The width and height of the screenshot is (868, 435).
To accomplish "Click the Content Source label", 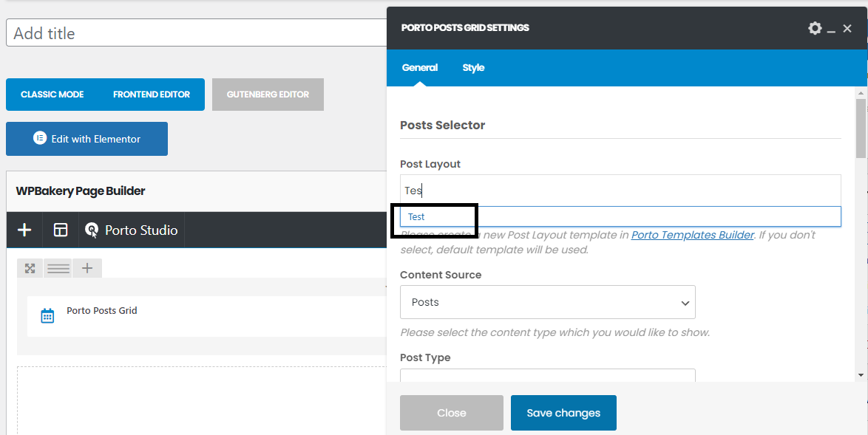I will coord(441,275).
